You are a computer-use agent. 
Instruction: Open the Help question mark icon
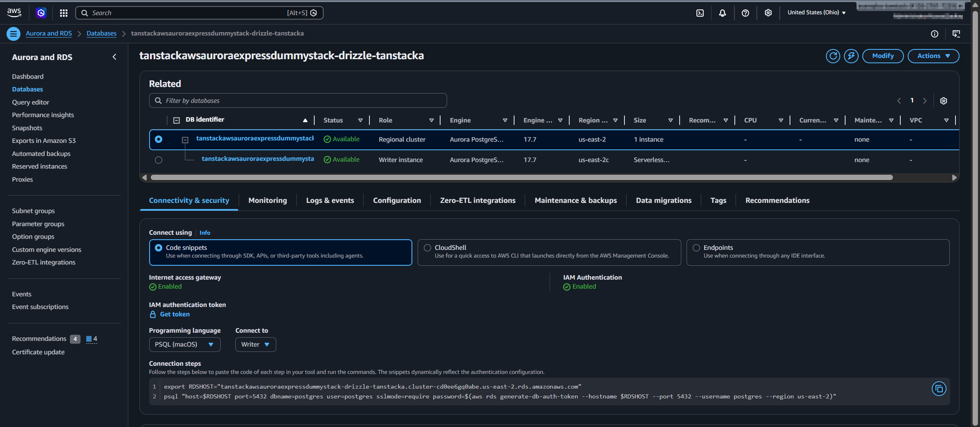pos(745,13)
